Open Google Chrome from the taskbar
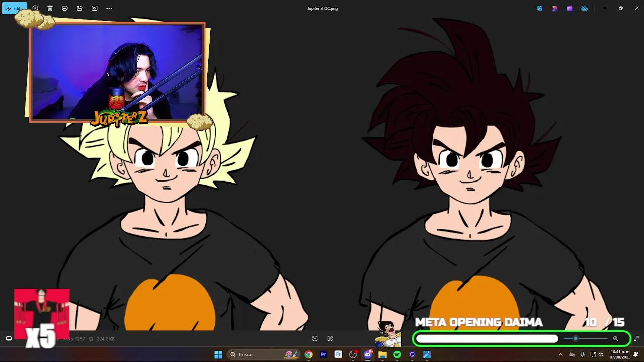The image size is (644, 362). coord(309,355)
